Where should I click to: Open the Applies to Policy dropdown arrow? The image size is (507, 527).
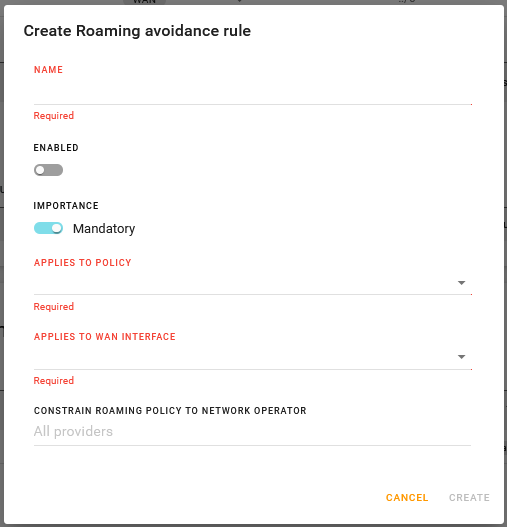(x=461, y=283)
